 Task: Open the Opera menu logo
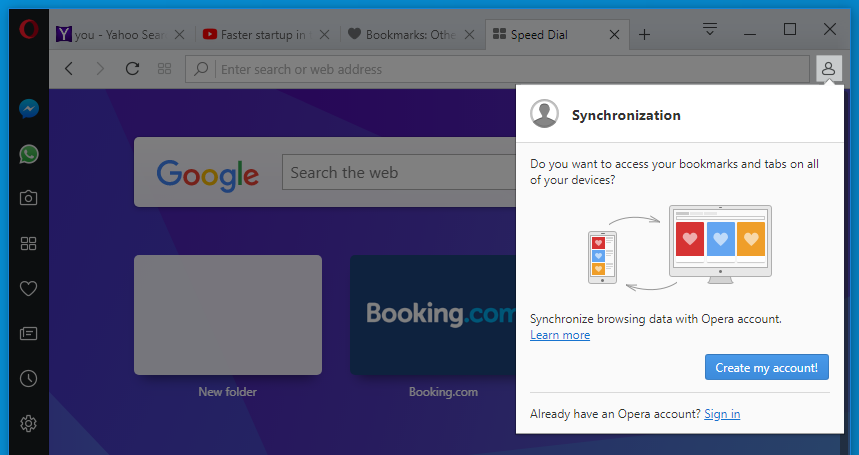click(28, 30)
